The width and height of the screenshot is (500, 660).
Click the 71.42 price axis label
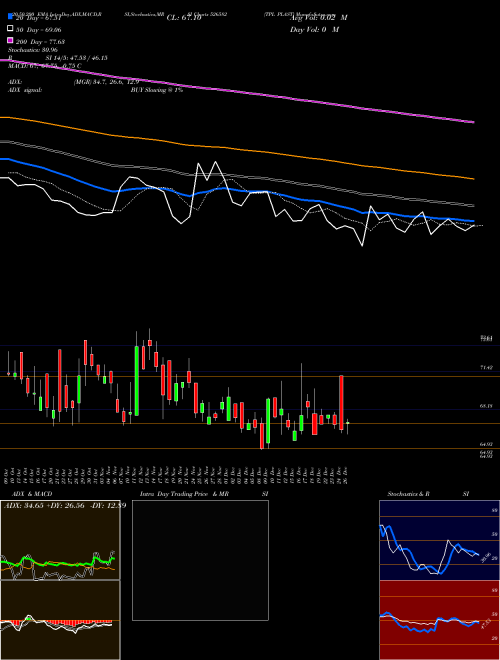(486, 368)
